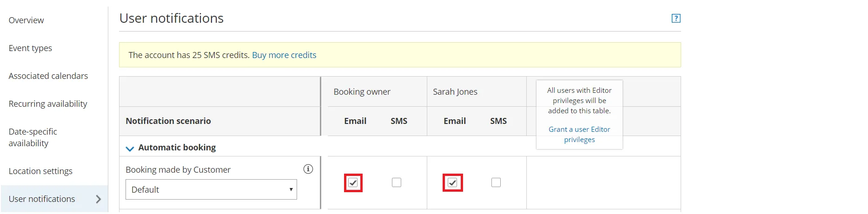Uncheck Booking owner Email checkbox
Viewport: 868px width, 214px height.
pyautogui.click(x=353, y=183)
